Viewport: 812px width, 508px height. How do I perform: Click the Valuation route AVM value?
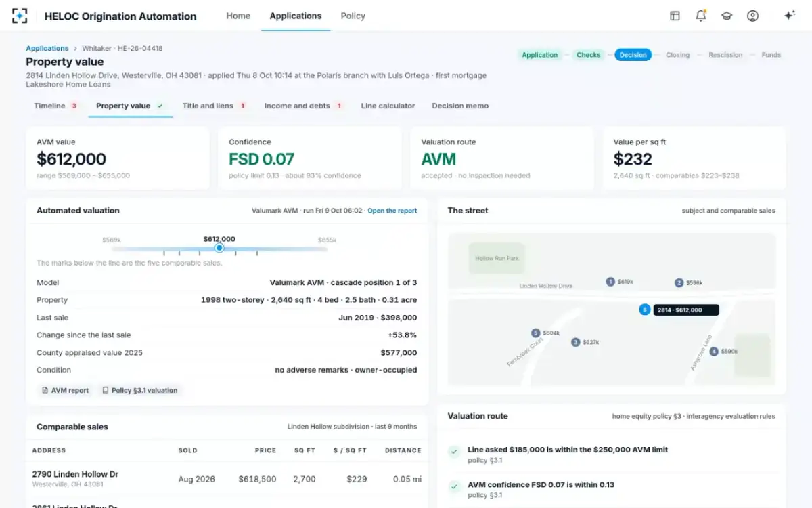438,159
